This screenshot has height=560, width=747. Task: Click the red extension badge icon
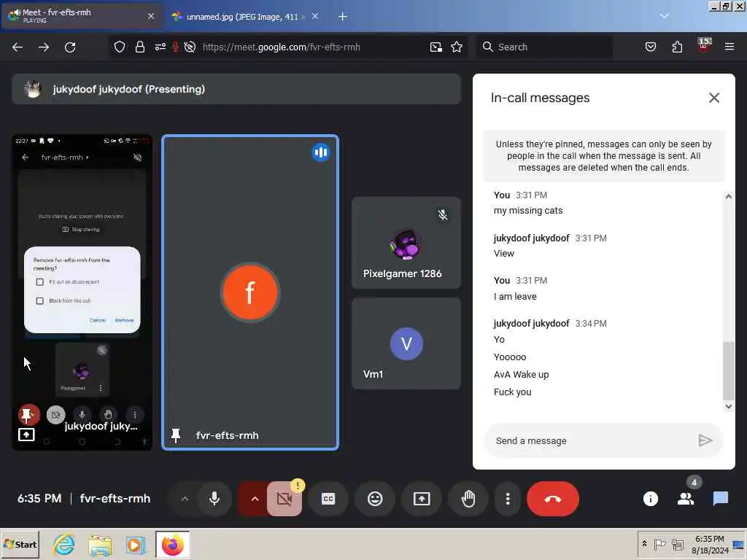pyautogui.click(x=704, y=46)
